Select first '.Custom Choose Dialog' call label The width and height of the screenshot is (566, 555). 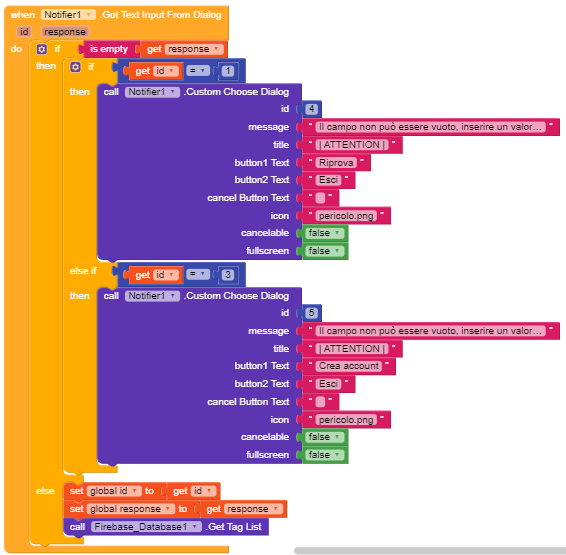pyautogui.click(x=236, y=92)
